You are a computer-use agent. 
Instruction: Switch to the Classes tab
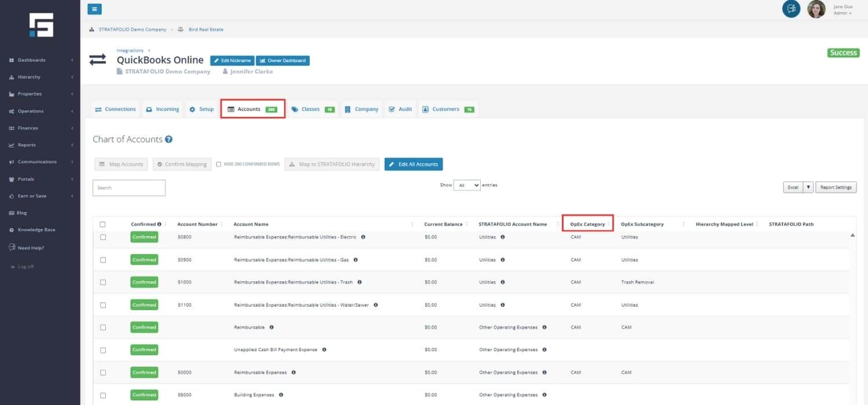point(311,109)
